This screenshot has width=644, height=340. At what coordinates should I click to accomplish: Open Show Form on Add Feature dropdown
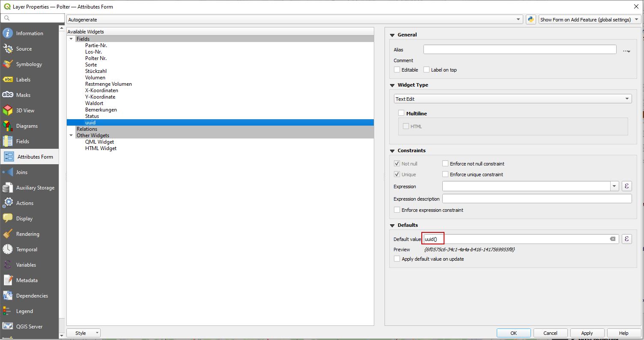[590, 20]
